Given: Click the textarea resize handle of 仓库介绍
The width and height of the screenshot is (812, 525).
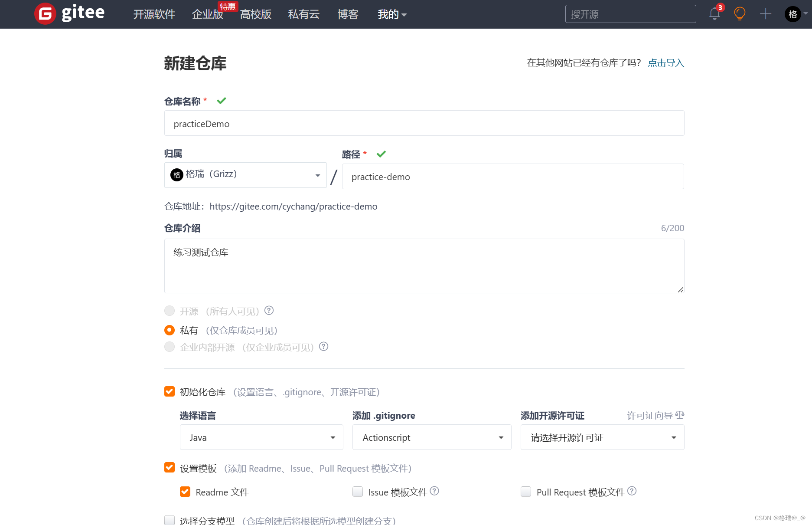Looking at the screenshot, I should pos(680,289).
